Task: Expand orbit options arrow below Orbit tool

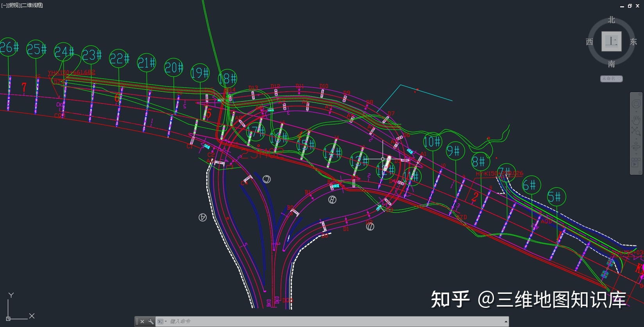Action: click(x=636, y=154)
